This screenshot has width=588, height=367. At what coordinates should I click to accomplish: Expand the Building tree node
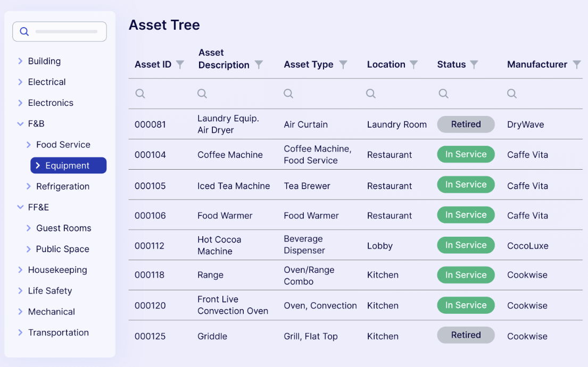20,61
